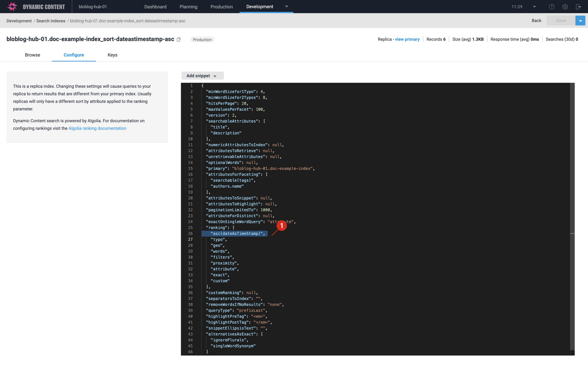Open Algolia ranking documentation link
The height and width of the screenshot is (368, 588).
pos(97,128)
